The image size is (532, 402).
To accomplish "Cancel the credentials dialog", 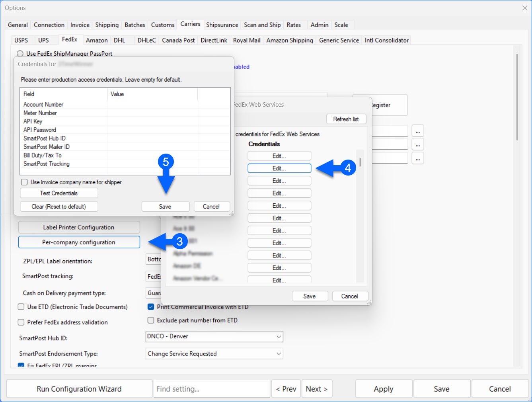I will (x=211, y=207).
